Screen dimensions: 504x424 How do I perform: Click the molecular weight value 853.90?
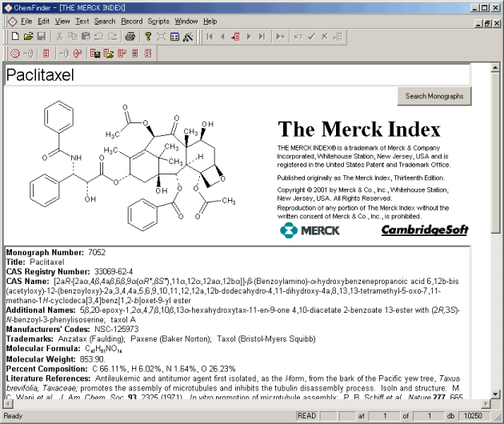pyautogui.click(x=91, y=359)
